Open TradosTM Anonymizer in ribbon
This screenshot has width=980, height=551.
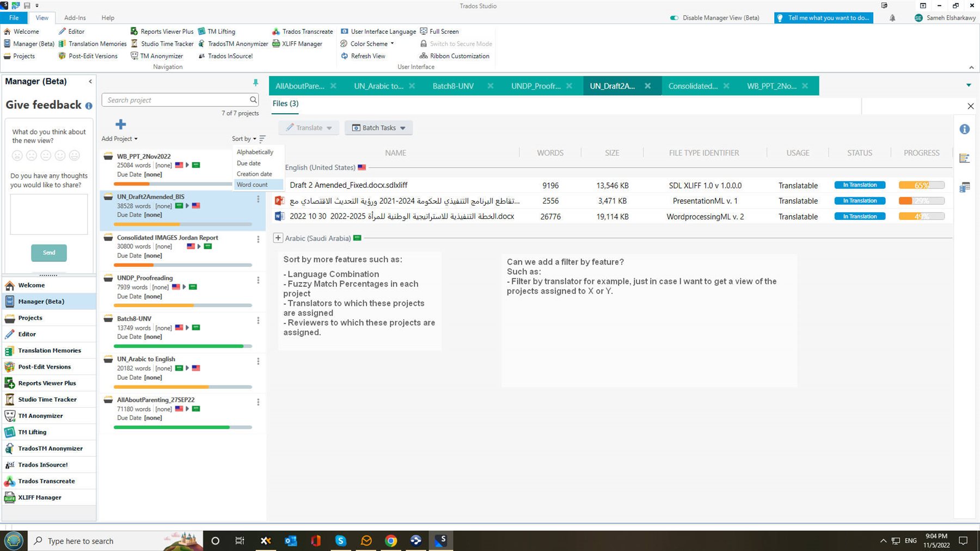click(233, 44)
